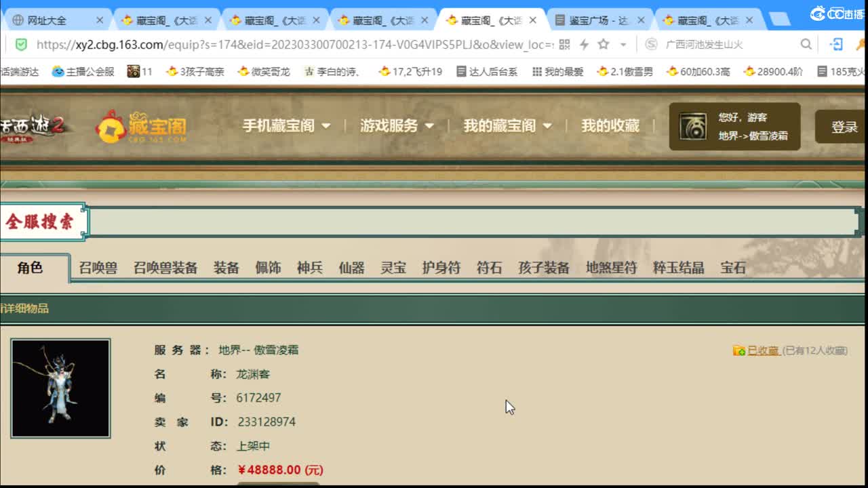Click the lightning speed-mode icon

click(x=584, y=44)
